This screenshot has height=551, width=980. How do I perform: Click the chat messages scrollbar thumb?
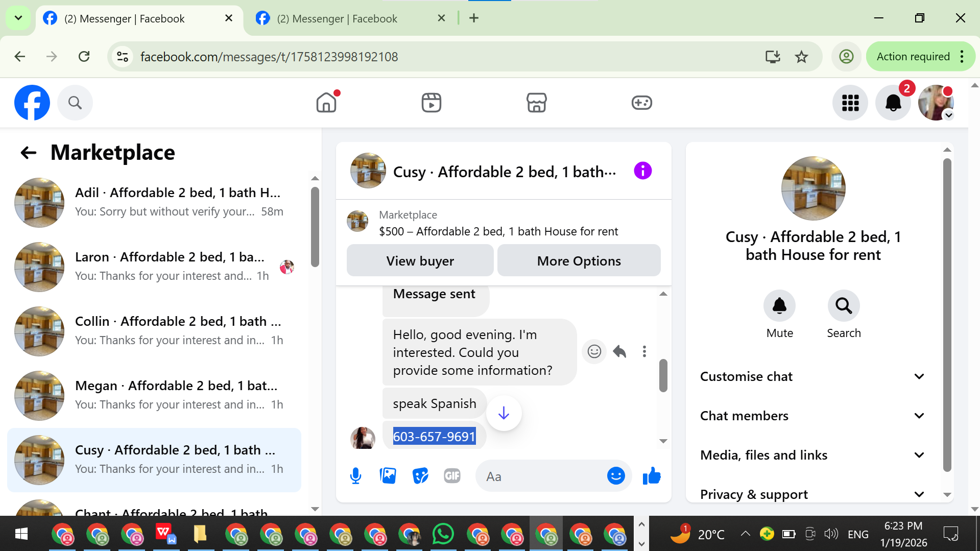point(663,375)
